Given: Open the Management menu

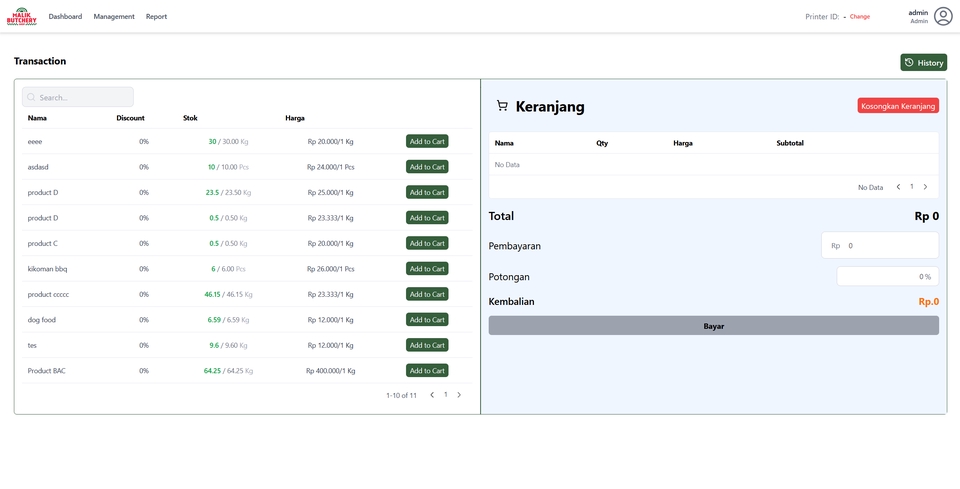Looking at the screenshot, I should [x=114, y=17].
